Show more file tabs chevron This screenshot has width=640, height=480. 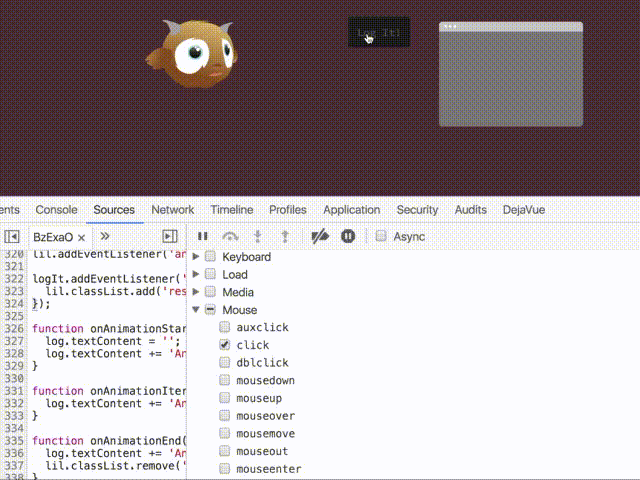[x=105, y=237]
